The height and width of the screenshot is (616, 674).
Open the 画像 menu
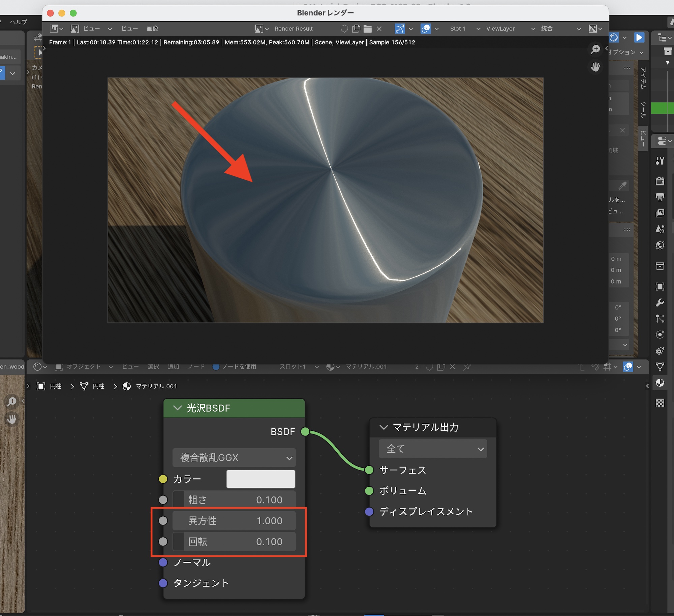pos(152,29)
